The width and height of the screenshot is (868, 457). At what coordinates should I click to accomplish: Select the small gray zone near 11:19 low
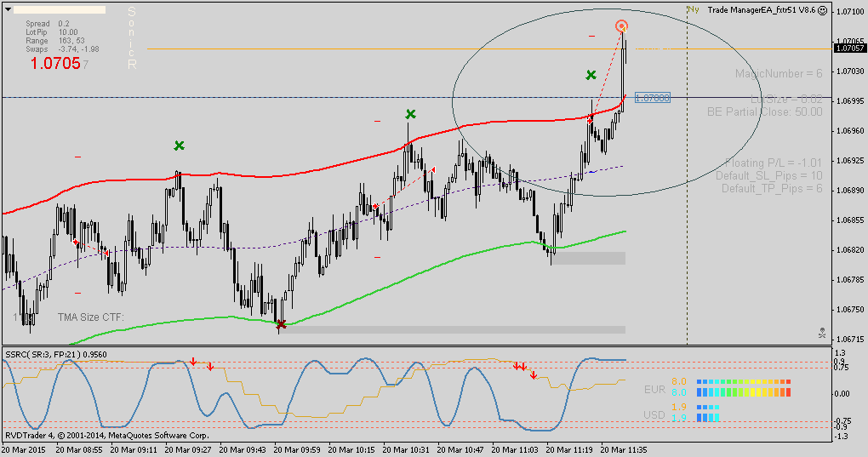coord(588,258)
